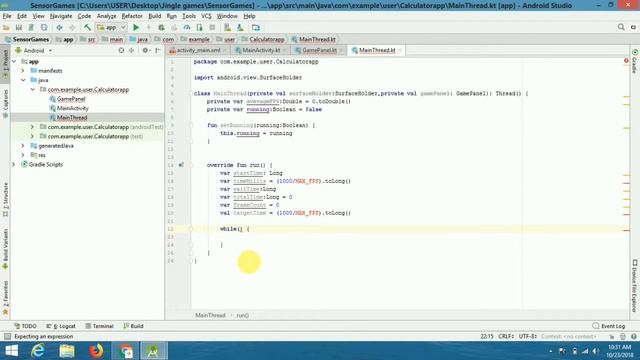The image size is (640, 360).
Task: Click Collapse All in Project panel
Action: (131, 50)
